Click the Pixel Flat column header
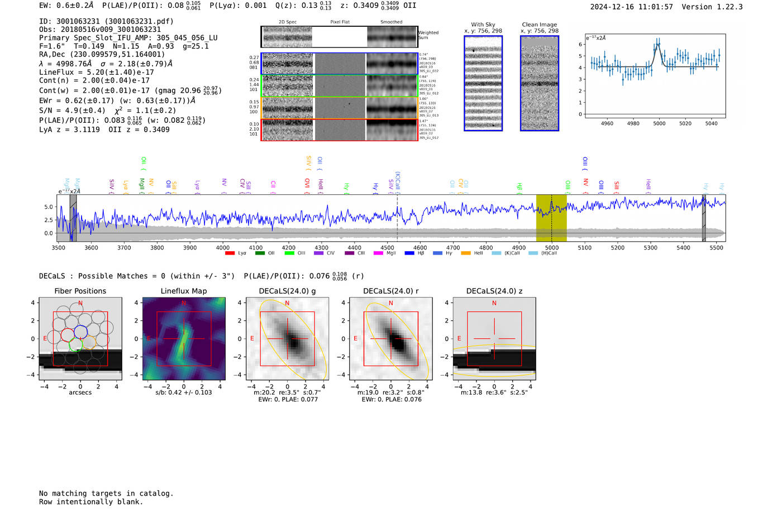Image resolution: width=782 pixels, height=532 pixels. [340, 22]
